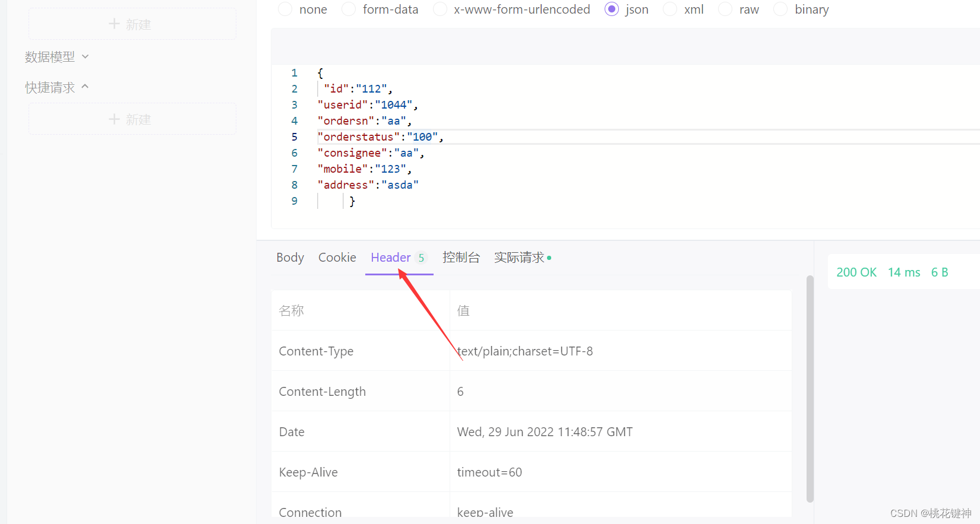The image size is (980, 524).
Task: Collapse the 快捷请求 section chevron
Action: click(x=85, y=87)
